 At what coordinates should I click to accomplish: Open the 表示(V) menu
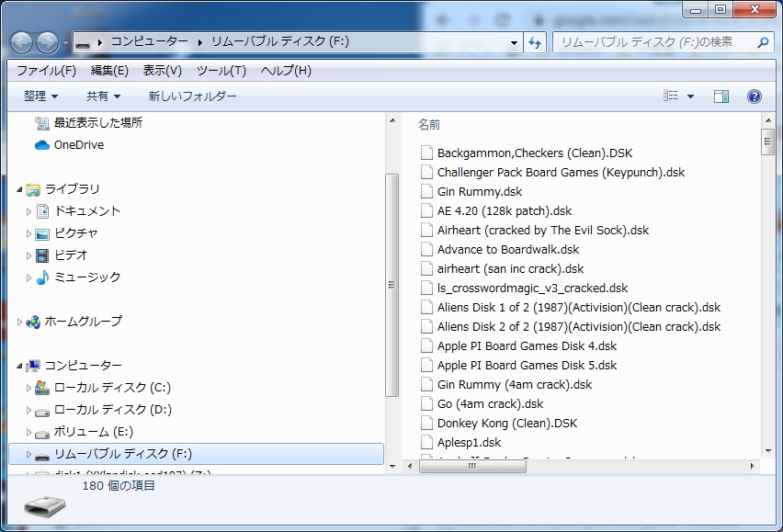click(x=163, y=71)
